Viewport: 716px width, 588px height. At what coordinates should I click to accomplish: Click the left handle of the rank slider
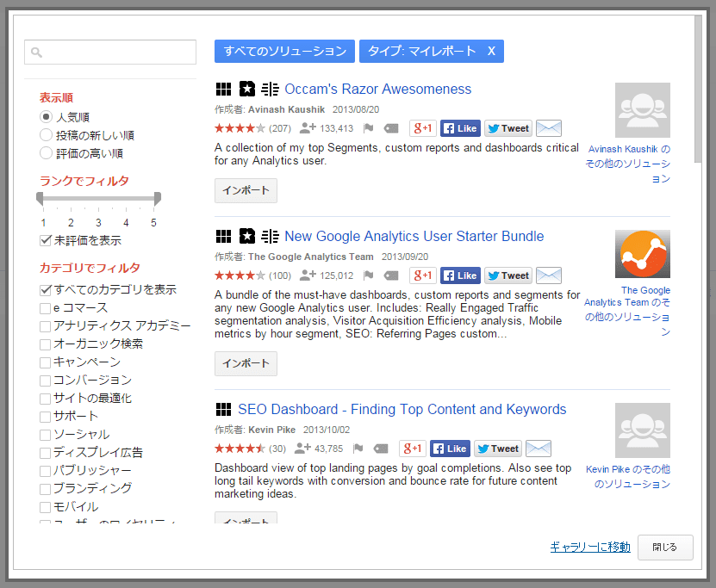[x=40, y=198]
